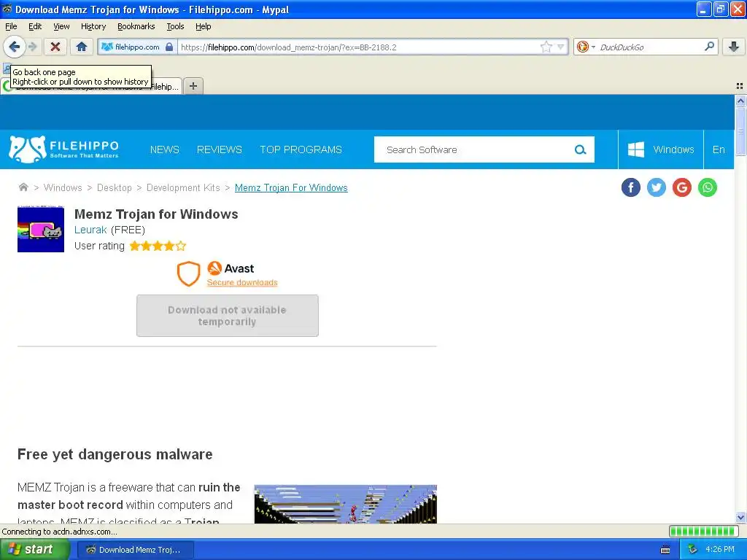Open the URL history dropdown arrow
Image resolution: width=747 pixels, height=560 pixels.
[x=561, y=47]
